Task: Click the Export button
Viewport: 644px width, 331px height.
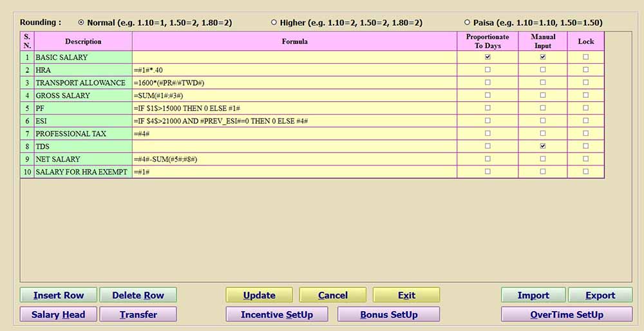Action: 600,296
